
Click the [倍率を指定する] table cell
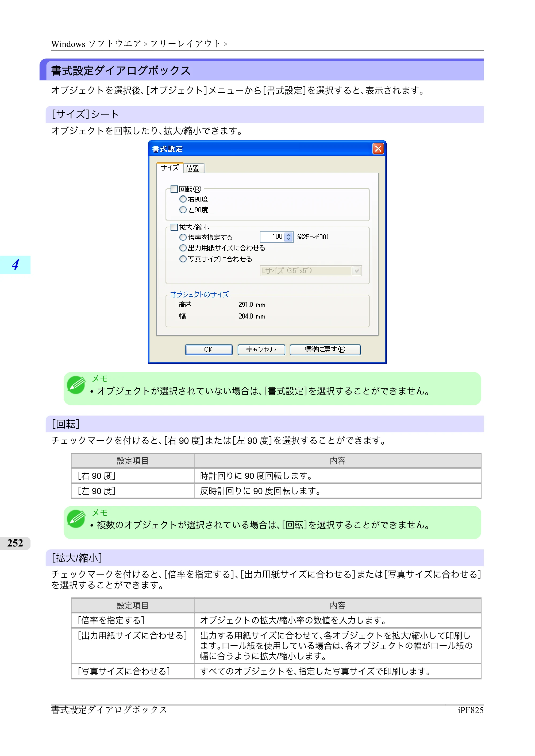tap(132, 620)
